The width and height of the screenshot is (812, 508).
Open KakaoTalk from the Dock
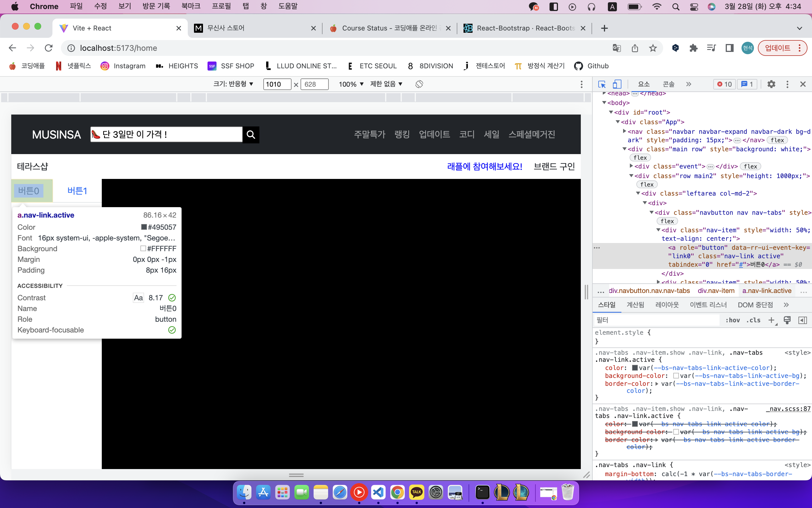[416, 492]
